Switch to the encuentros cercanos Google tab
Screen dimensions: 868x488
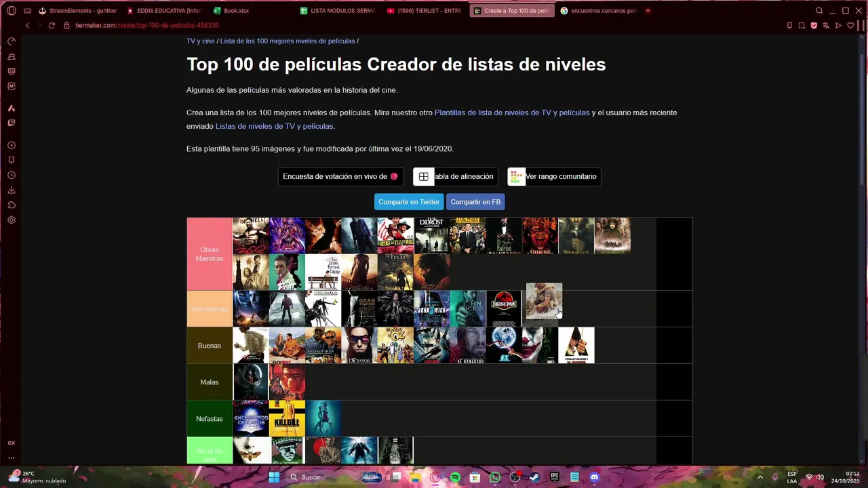click(x=597, y=11)
